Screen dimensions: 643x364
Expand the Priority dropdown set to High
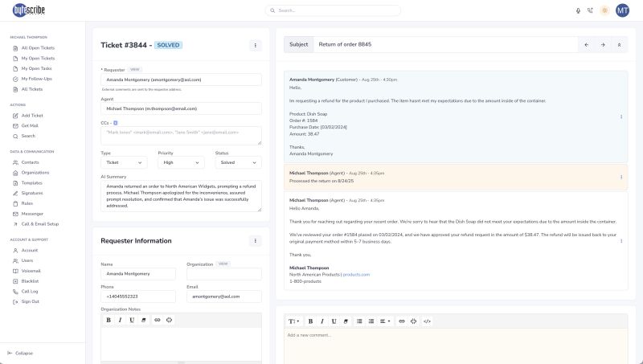tap(180, 162)
